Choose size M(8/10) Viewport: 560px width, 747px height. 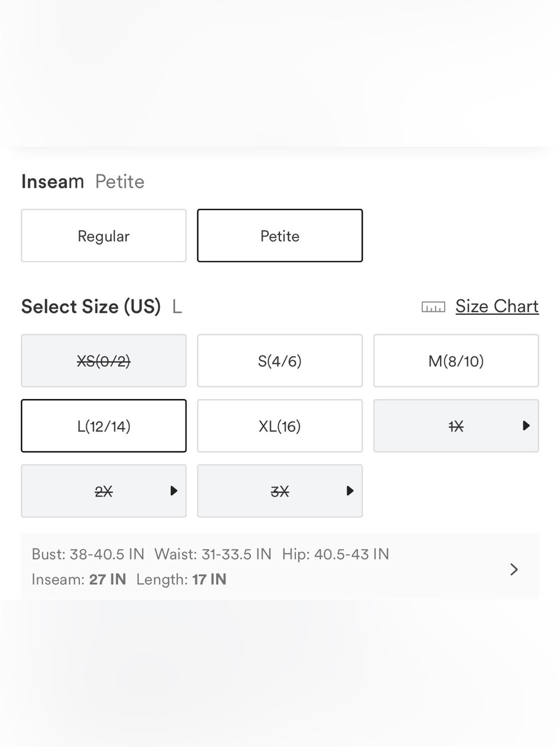(456, 361)
